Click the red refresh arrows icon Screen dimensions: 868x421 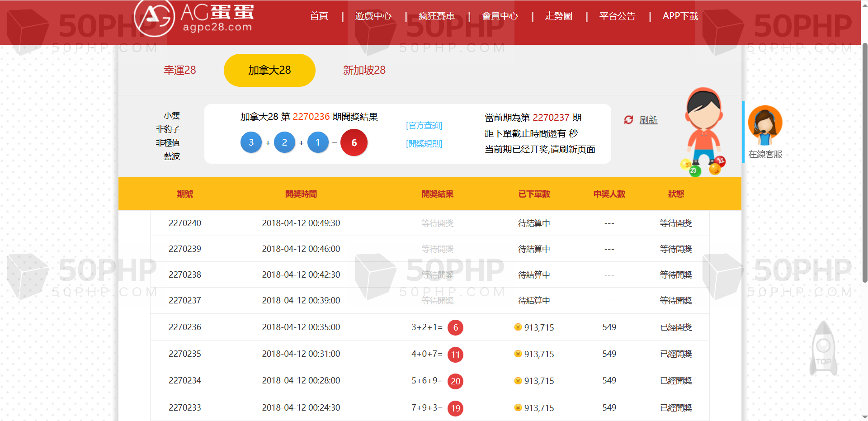(628, 120)
